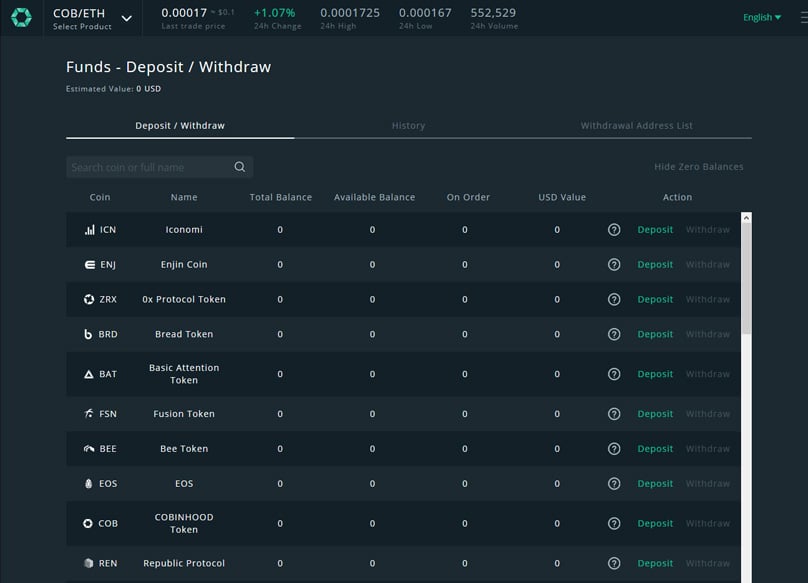This screenshot has height=583, width=808.
Task: Open help icon for Fusion Token row
Action: [614, 413]
